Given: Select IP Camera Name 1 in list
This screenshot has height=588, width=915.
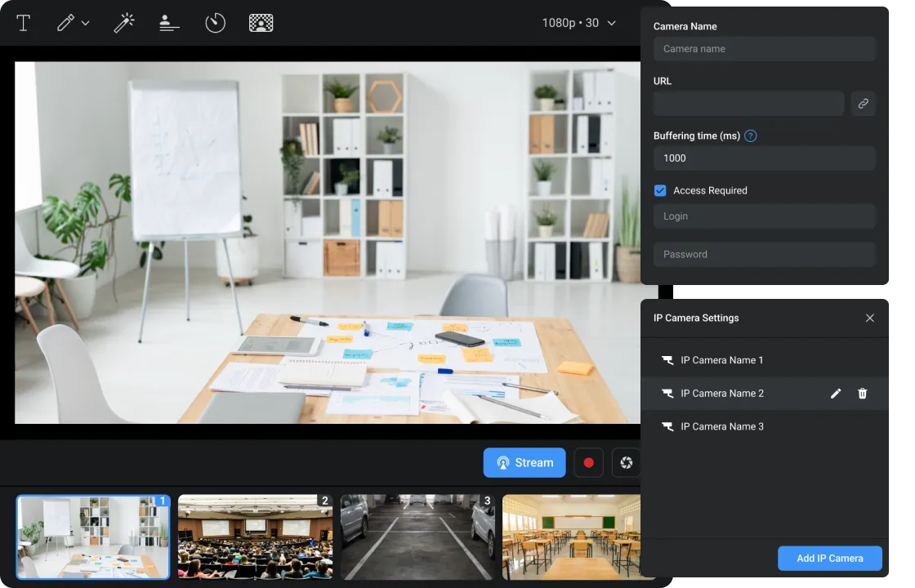Looking at the screenshot, I should (721, 360).
